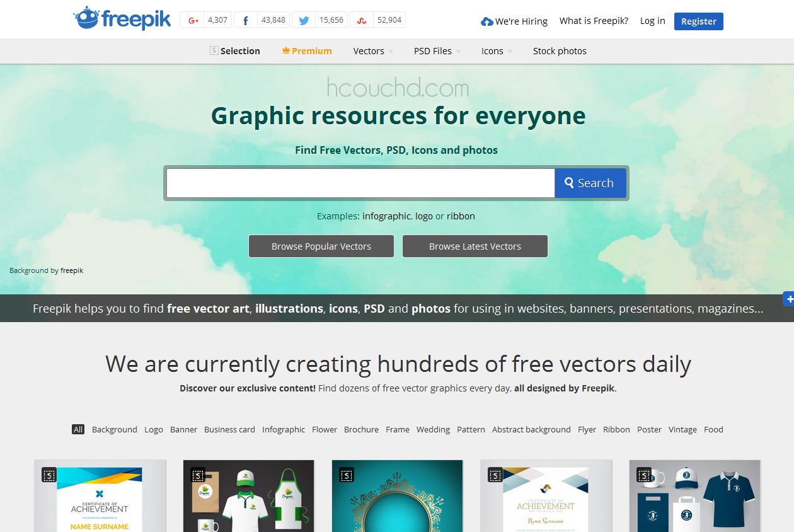Filter by Wedding category
Screen dimensions: 794x532
[x=433, y=429]
